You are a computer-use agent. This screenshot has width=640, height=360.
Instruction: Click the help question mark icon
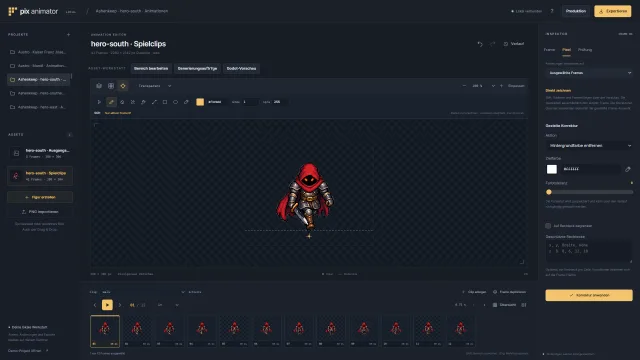[552, 11]
